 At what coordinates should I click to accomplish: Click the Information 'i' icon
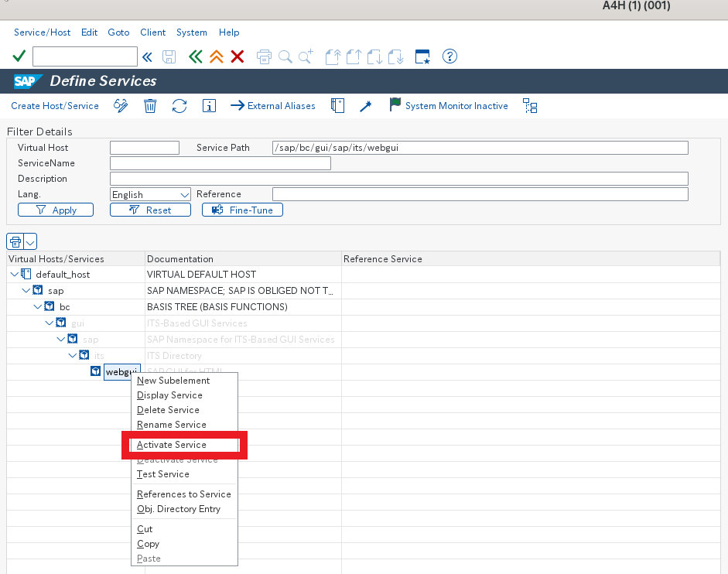[209, 106]
